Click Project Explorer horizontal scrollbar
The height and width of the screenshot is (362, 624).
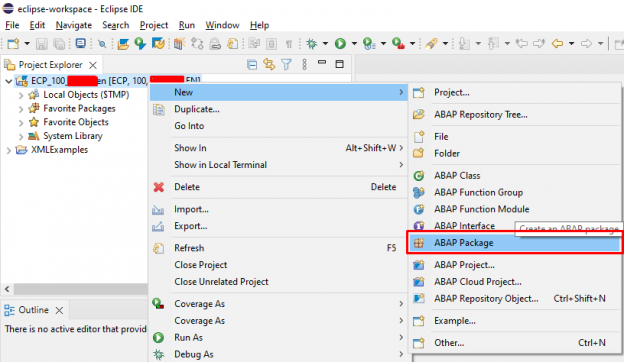pyautogui.click(x=80, y=289)
